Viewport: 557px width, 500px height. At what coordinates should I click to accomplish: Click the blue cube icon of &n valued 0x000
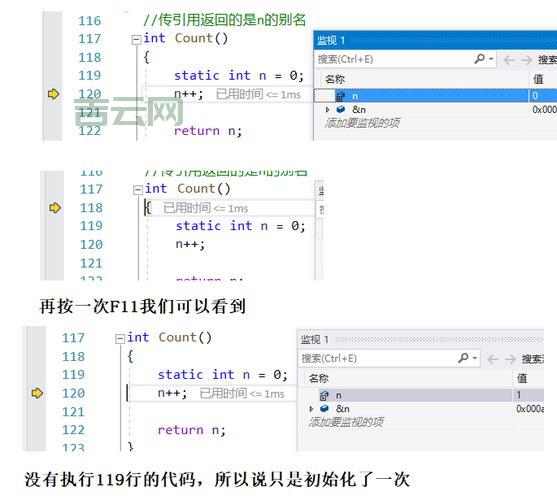pyautogui.click(x=341, y=109)
